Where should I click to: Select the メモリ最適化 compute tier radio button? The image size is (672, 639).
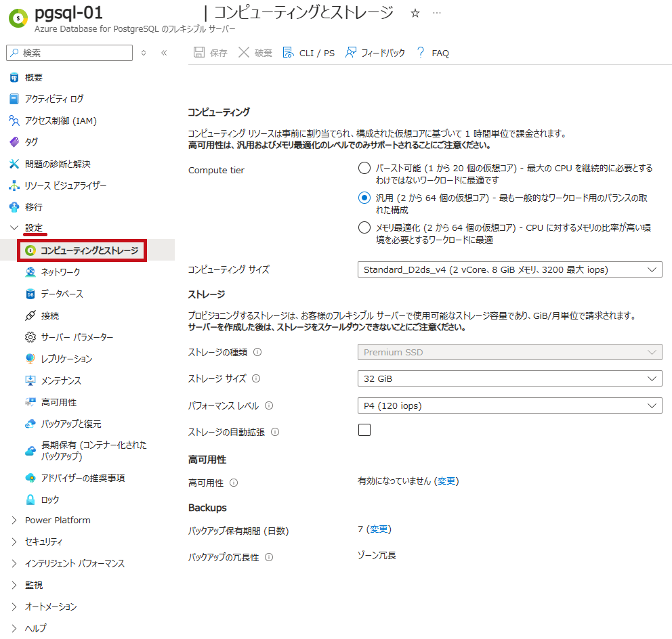pos(364,228)
